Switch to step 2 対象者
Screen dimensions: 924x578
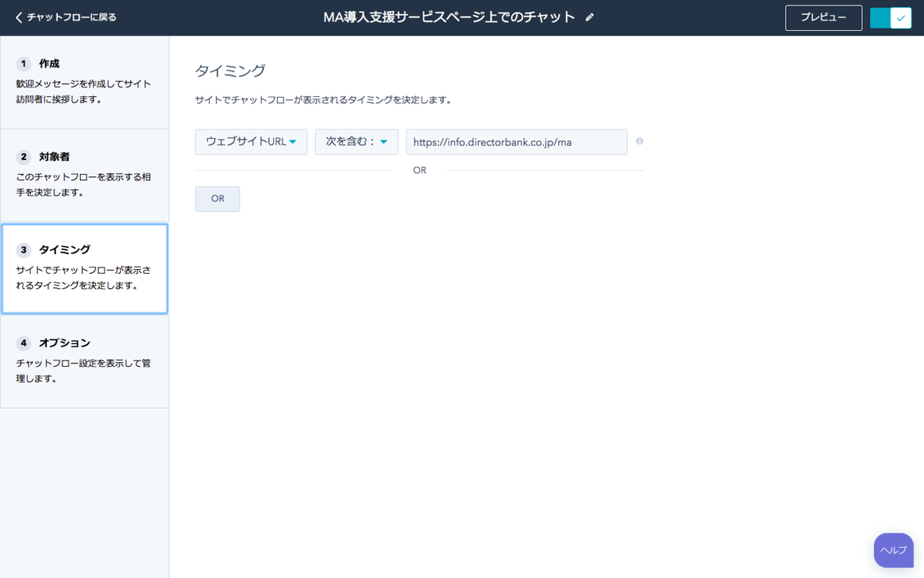[x=85, y=175]
